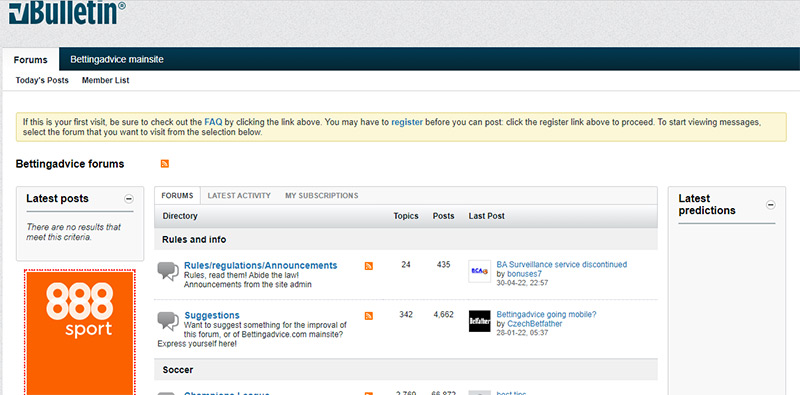Open RSS feed for Rules/regulations/Announcements forum
The image size is (800, 395).
369,266
